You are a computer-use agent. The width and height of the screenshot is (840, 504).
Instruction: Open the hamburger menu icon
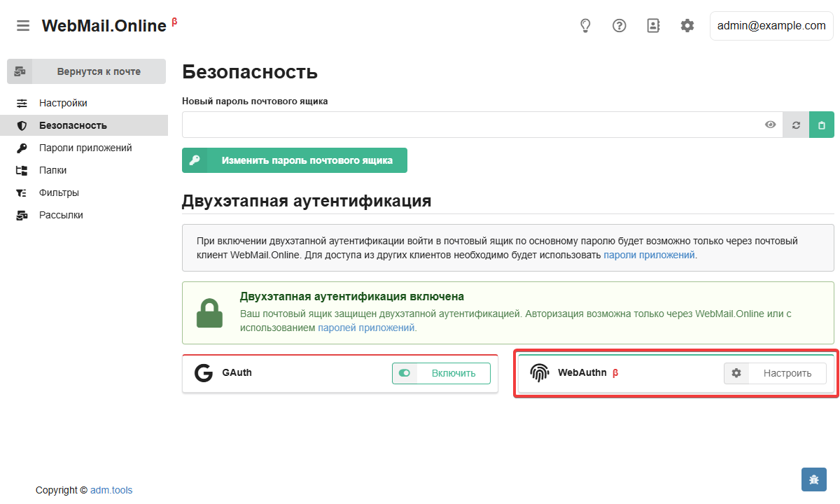(23, 26)
